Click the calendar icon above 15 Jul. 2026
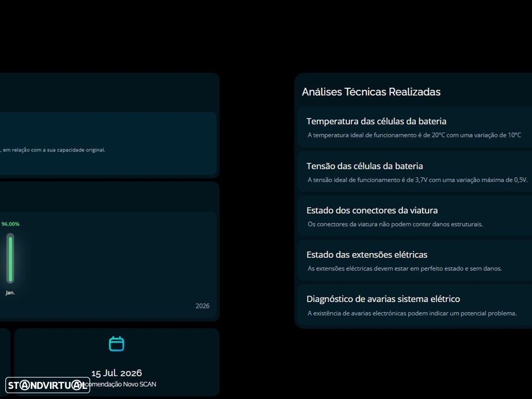532x399 pixels. tap(117, 344)
